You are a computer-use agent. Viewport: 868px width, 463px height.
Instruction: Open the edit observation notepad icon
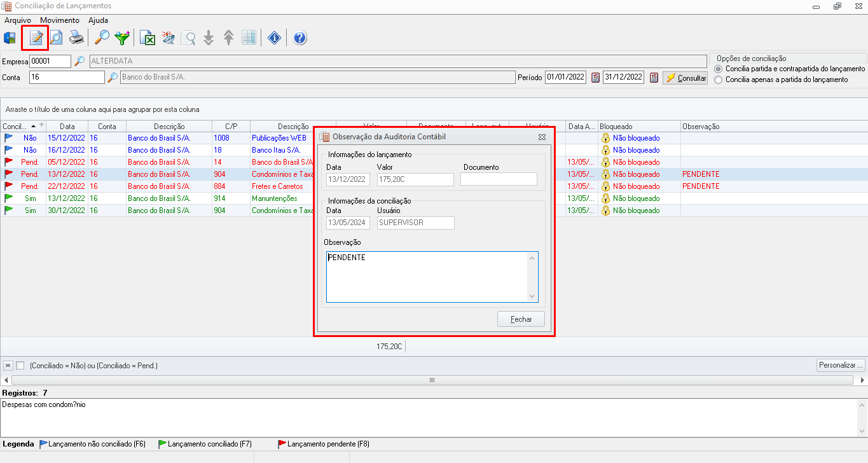(36, 38)
